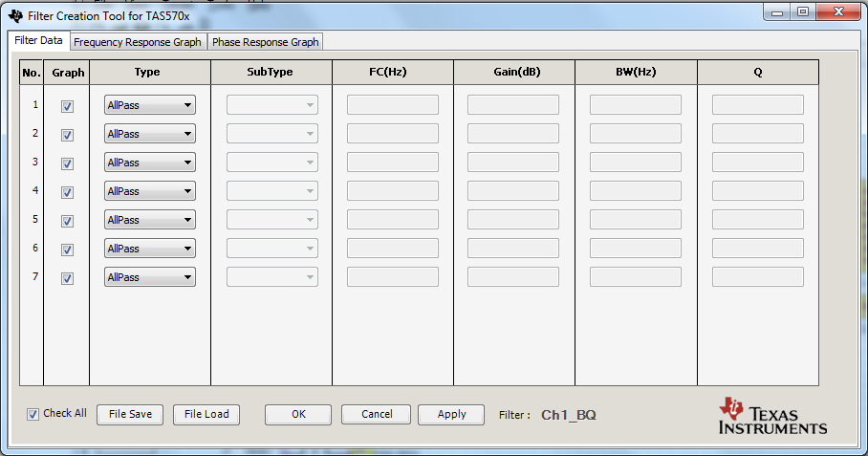The image size is (868, 456).
Task: Click the Q column header
Action: pos(758,73)
